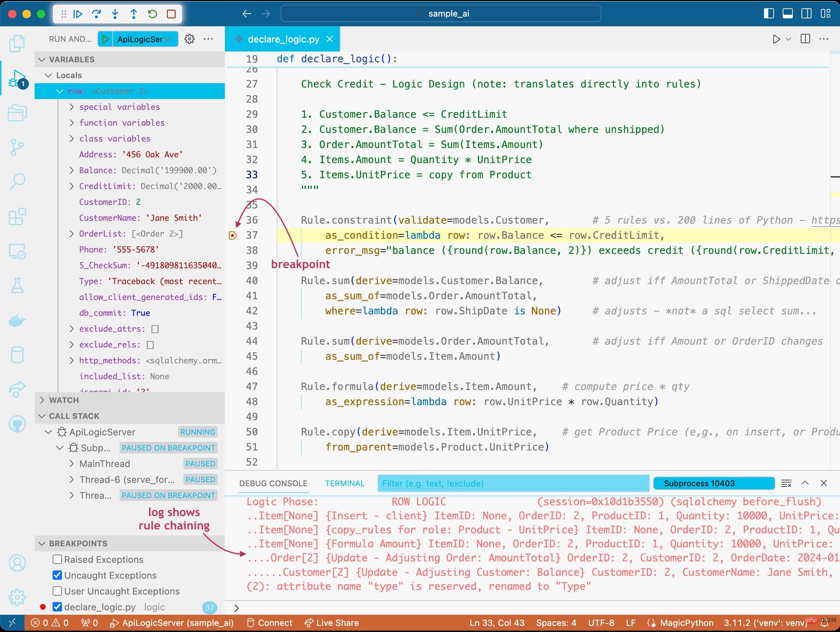Click the Stop debug session icon

172,13
